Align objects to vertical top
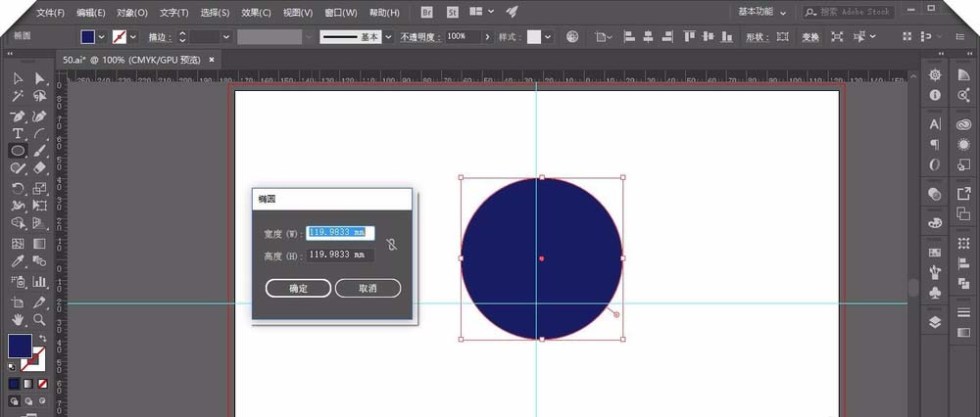Viewport: 980px width, 417px height. (x=689, y=37)
